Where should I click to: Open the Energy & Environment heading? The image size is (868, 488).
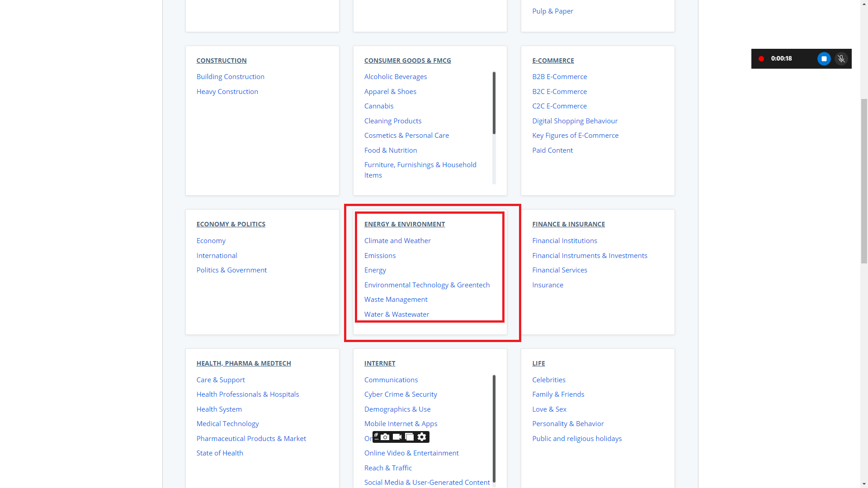click(x=404, y=224)
